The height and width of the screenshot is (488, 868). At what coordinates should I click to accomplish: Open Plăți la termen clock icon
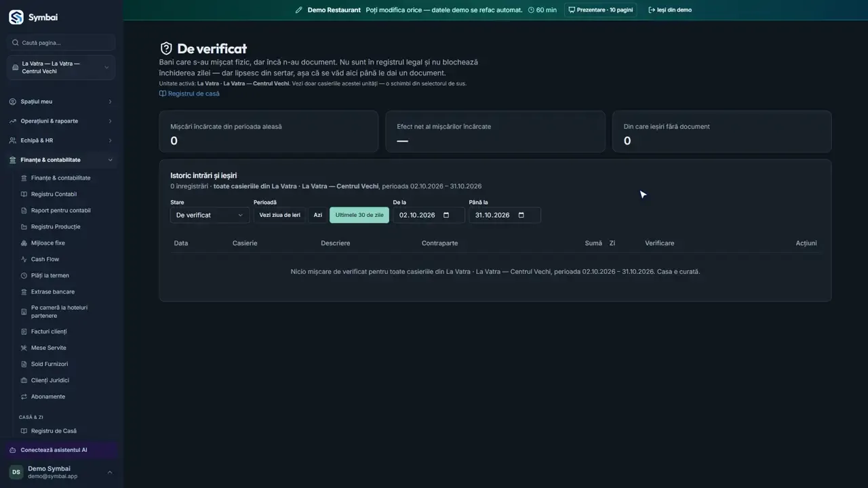pos(24,276)
